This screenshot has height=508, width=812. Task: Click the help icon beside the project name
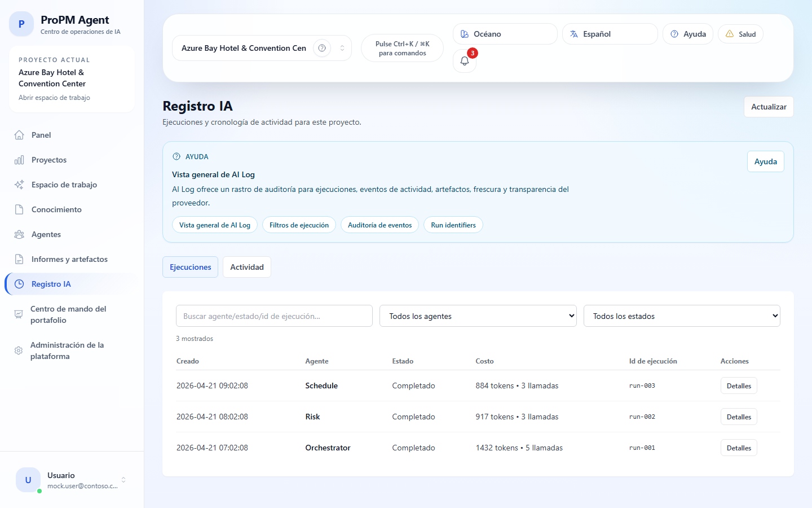321,48
